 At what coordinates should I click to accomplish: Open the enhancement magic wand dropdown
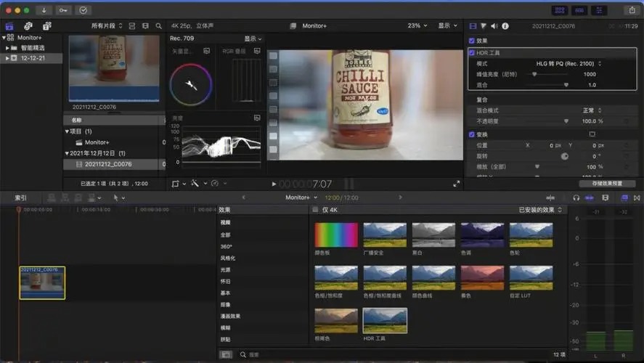tap(198, 184)
